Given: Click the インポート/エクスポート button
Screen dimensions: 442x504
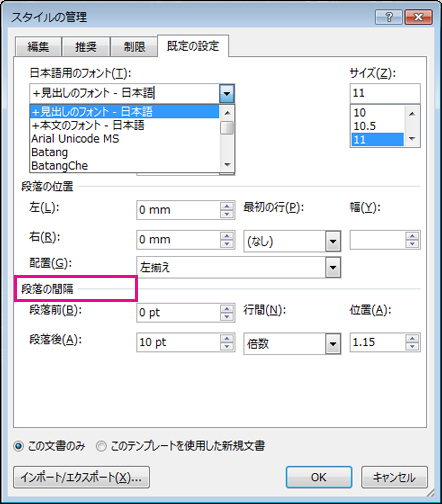Looking at the screenshot, I should [81, 477].
